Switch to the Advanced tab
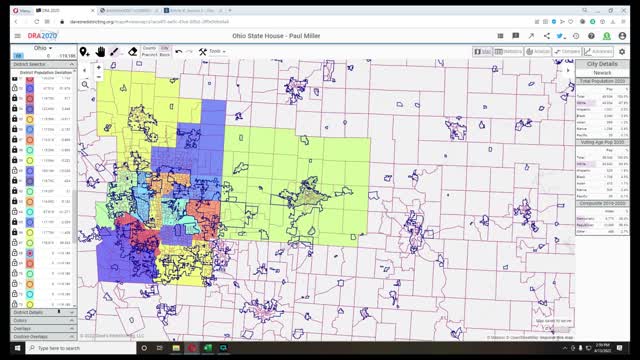The height and width of the screenshot is (360, 640). pyautogui.click(x=598, y=51)
